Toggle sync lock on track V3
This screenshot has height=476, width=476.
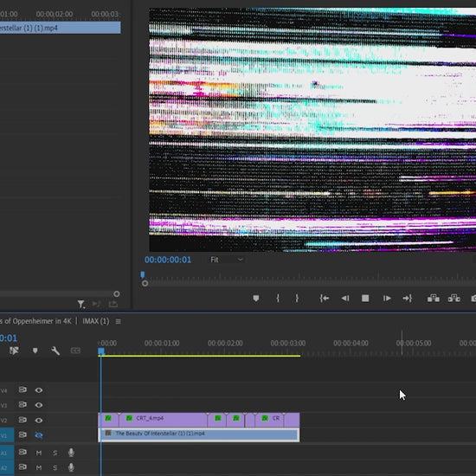[x=23, y=405]
